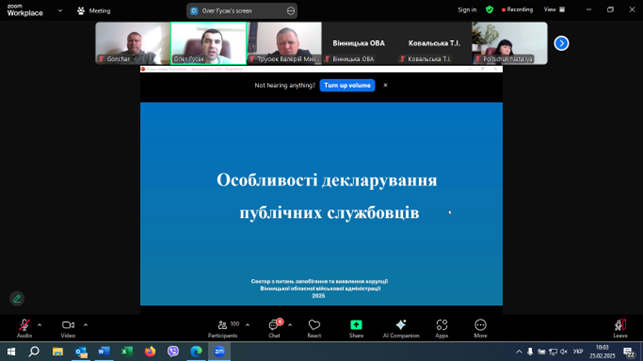This screenshot has height=361, width=643.
Task: Expand participants options arrow
Action: click(248, 325)
